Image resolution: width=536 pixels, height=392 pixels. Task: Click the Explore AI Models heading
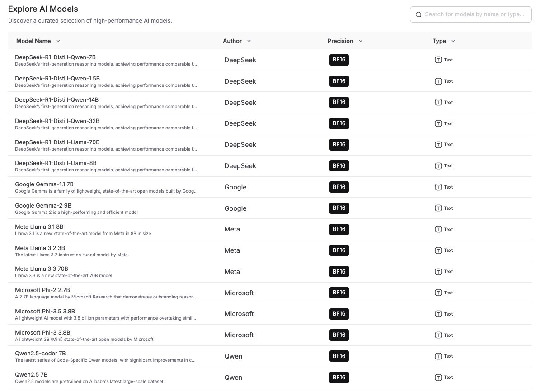click(x=43, y=9)
